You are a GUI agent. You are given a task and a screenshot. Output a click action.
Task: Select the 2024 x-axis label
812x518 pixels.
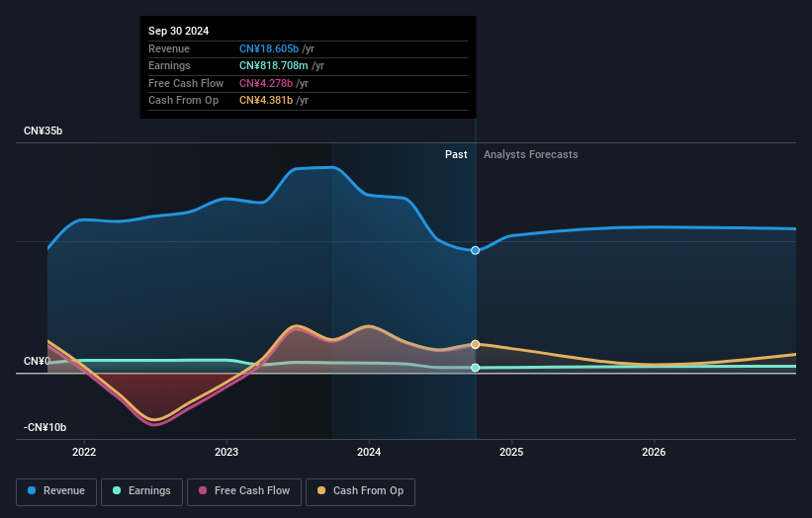pos(369,452)
